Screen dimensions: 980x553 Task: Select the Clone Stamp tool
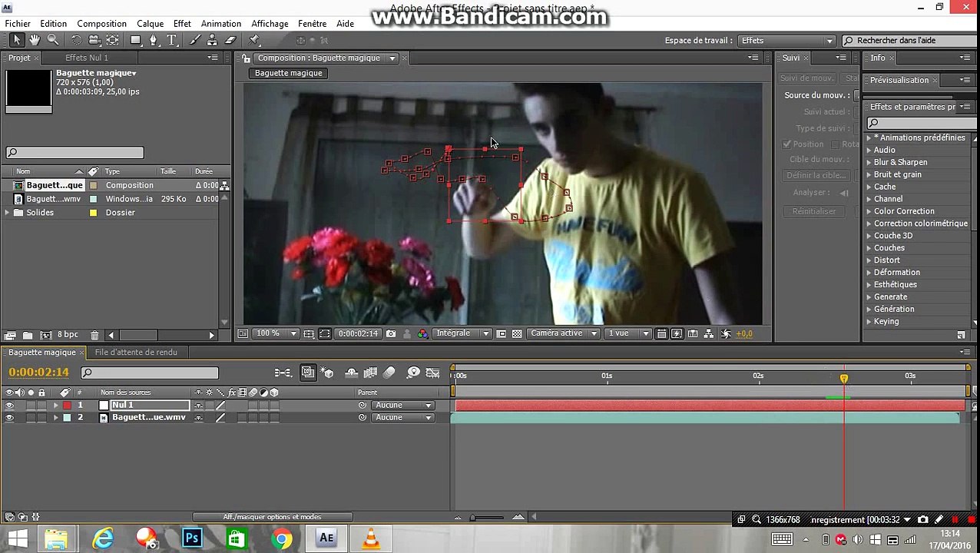(x=213, y=40)
